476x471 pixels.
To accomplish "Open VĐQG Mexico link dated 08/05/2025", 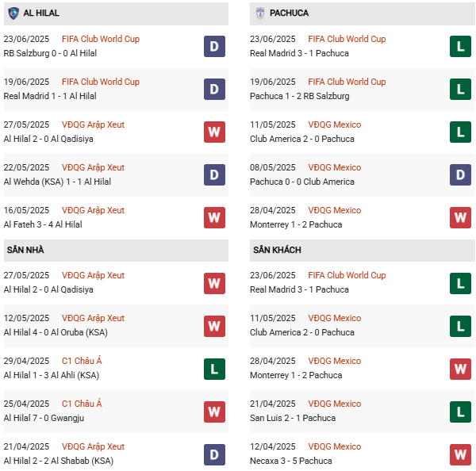I will tap(334, 167).
